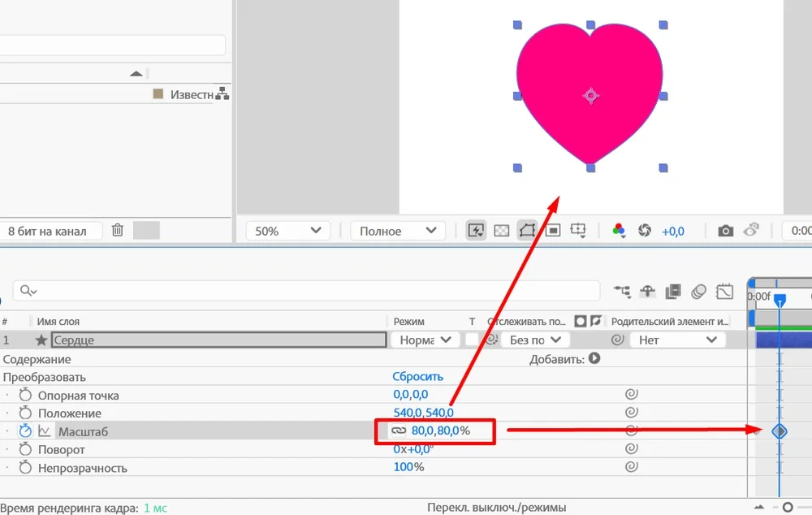Toggle the transparency grid icon
812x515 pixels.
tap(501, 231)
